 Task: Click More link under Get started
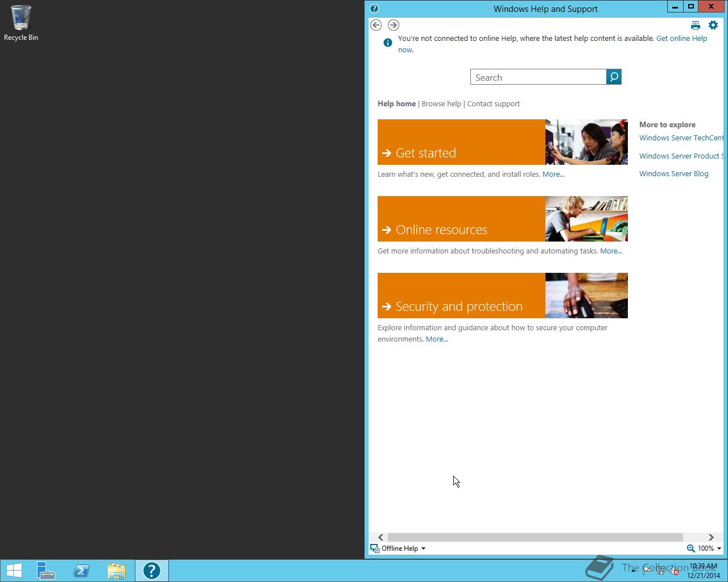[553, 174]
